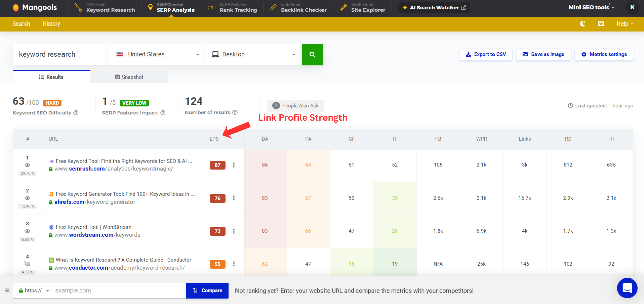Open ahrefs.com keyword-generator result link
This screenshot has width=644, height=304.
click(95, 202)
